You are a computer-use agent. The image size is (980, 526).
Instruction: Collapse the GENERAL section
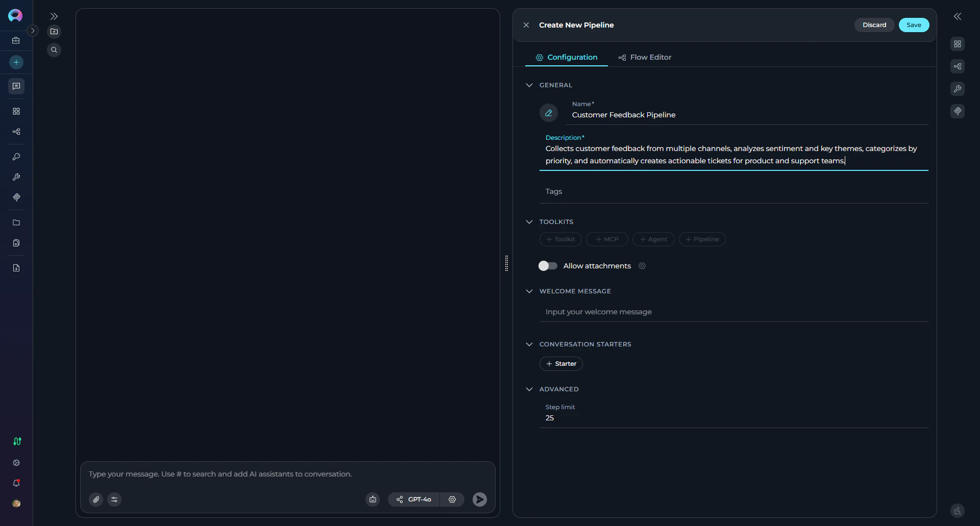tap(529, 85)
